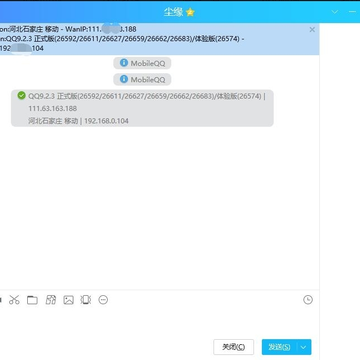Click the image-text template icon beside the folder
Viewport: 360px width, 360px height.
(x=51, y=300)
